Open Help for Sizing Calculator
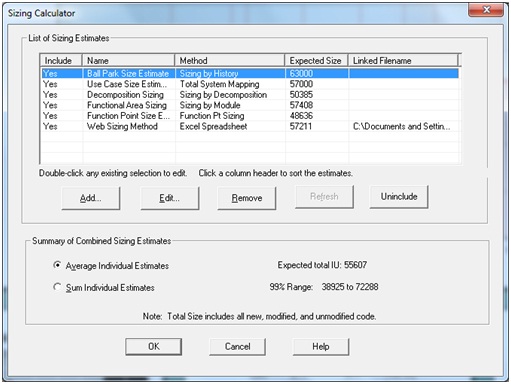Image resolution: width=511 pixels, height=384 pixels. (x=321, y=347)
